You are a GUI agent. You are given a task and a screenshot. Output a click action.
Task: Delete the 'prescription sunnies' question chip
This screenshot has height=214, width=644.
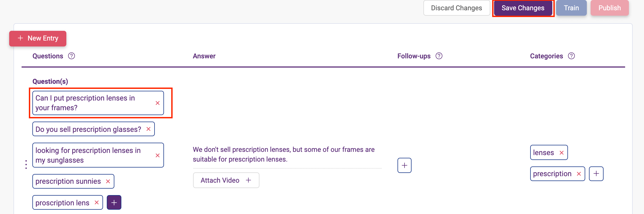point(108,181)
